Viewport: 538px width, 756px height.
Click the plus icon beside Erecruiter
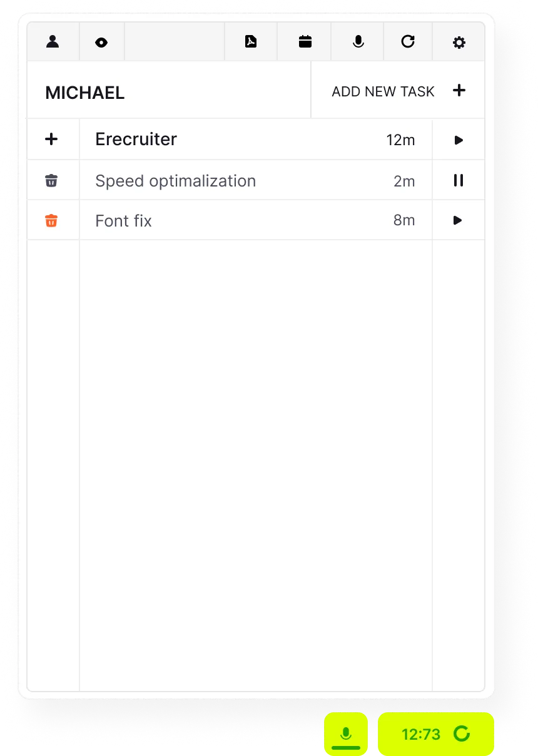pyautogui.click(x=52, y=139)
